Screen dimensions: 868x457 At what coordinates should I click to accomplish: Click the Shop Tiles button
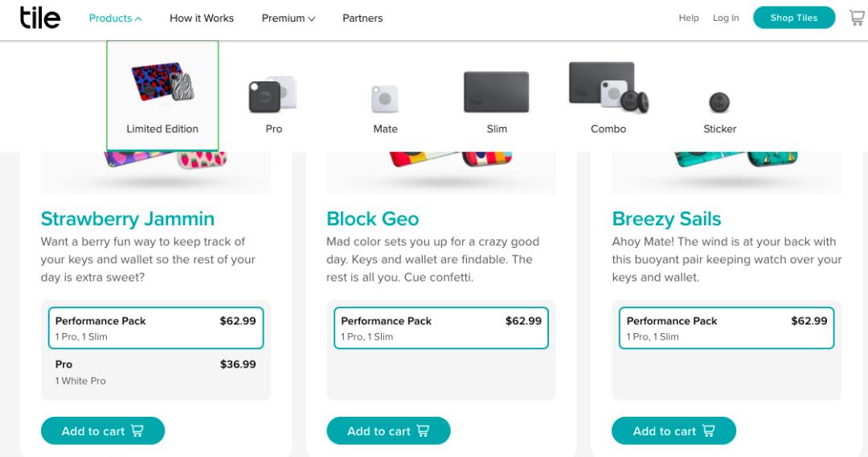(793, 18)
